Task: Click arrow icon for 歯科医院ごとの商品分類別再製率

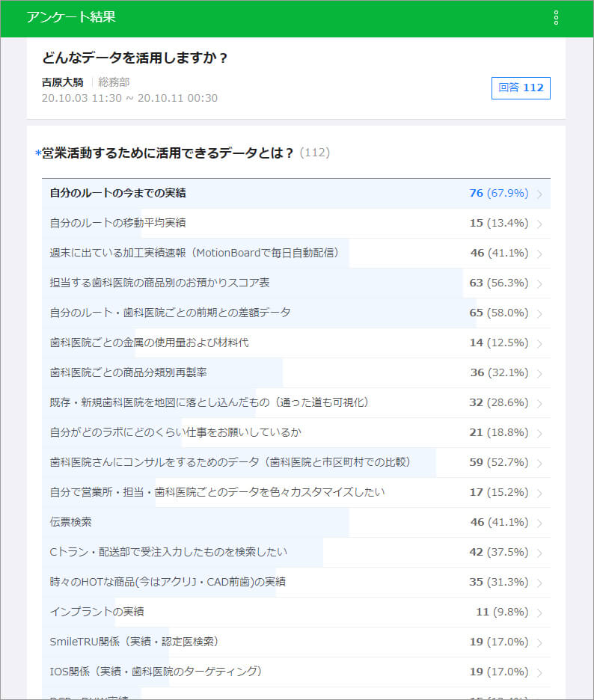Action: [x=539, y=373]
